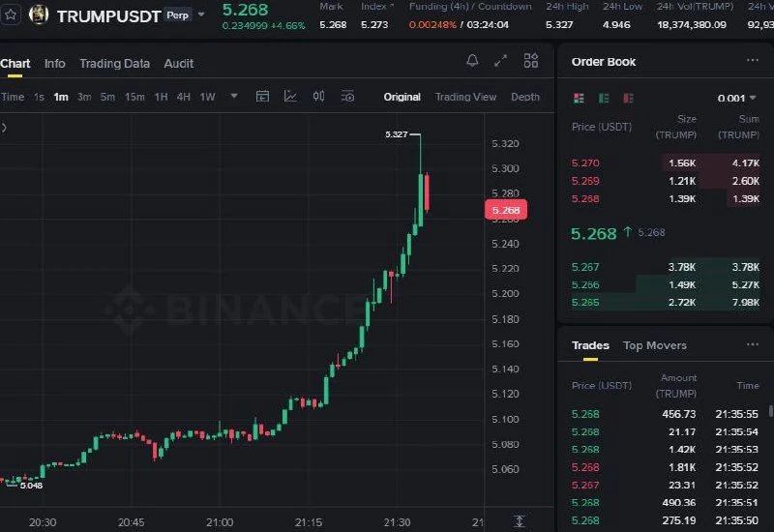Click the large 5.268 order book mid price
This screenshot has width=774, height=532.
point(594,233)
